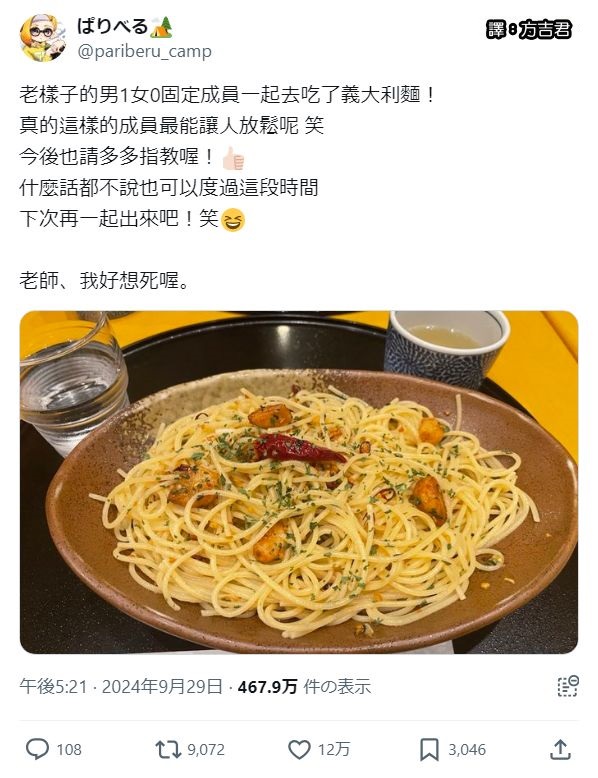Click the reply speech bubble icon
The width and height of the screenshot is (598, 778).
click(37, 749)
